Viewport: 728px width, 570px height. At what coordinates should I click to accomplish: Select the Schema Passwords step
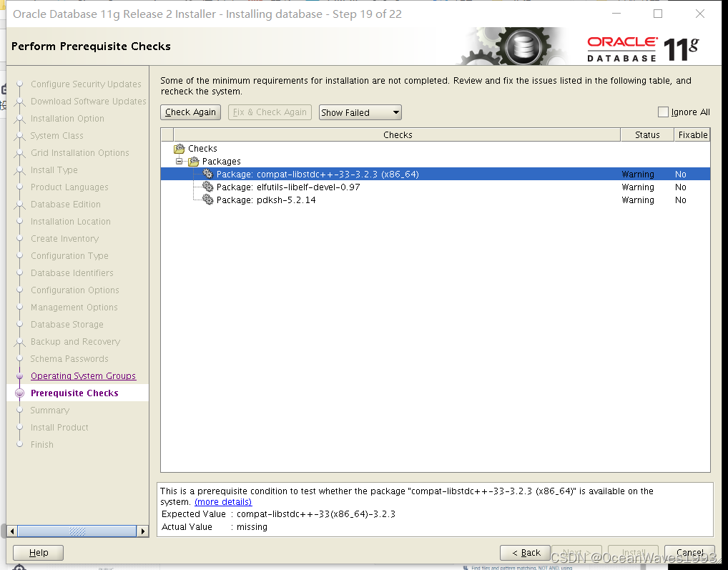(x=69, y=359)
